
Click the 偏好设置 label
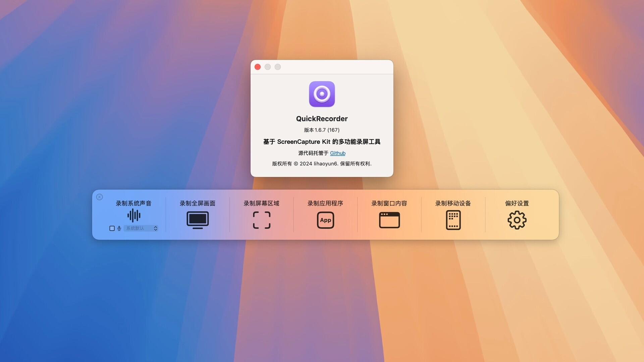point(517,203)
